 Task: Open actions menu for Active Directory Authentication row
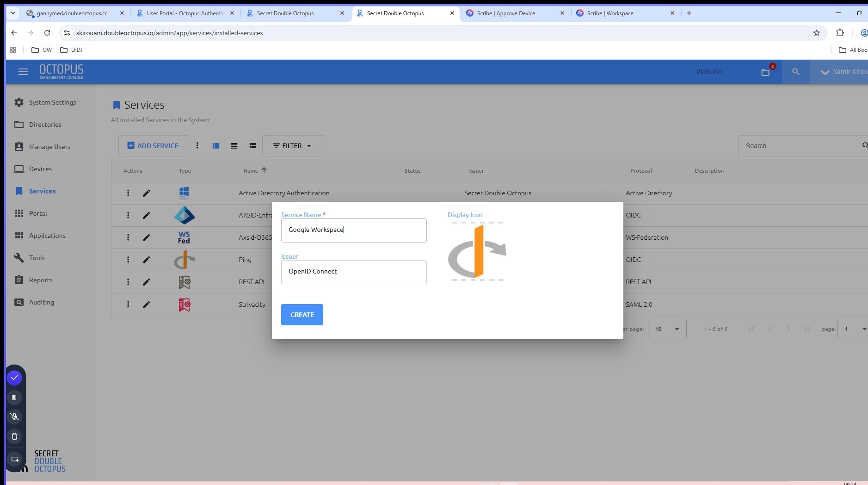point(128,193)
